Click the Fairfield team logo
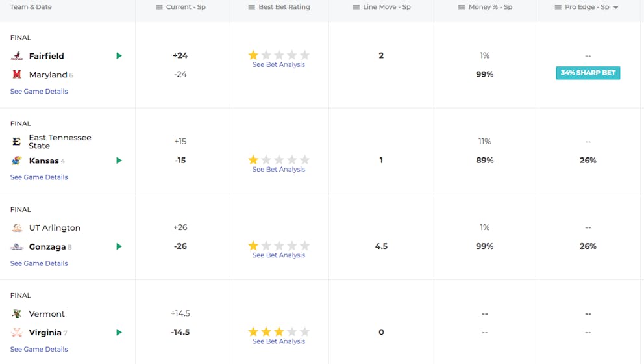 coord(17,55)
